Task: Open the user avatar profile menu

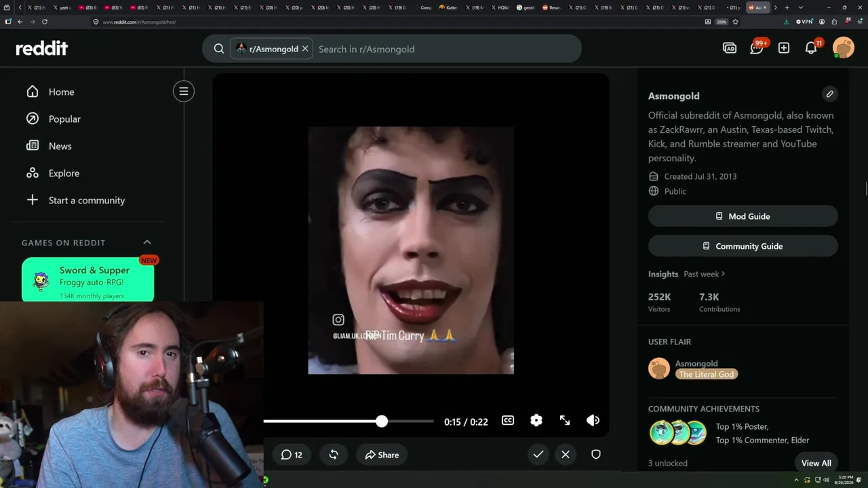Action: click(x=844, y=48)
